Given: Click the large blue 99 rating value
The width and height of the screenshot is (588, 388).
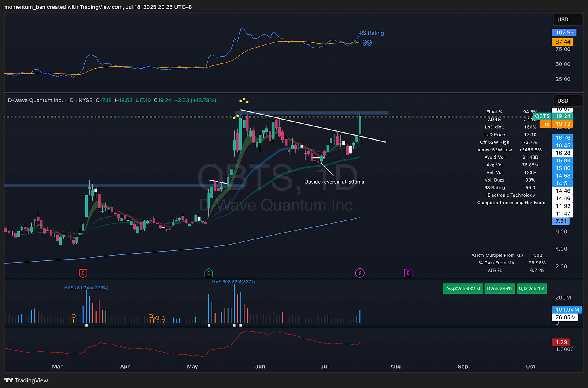Looking at the screenshot, I should [x=367, y=43].
